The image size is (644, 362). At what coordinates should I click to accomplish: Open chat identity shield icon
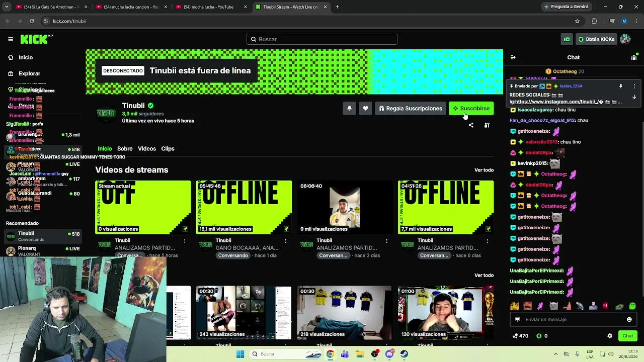tap(518, 319)
